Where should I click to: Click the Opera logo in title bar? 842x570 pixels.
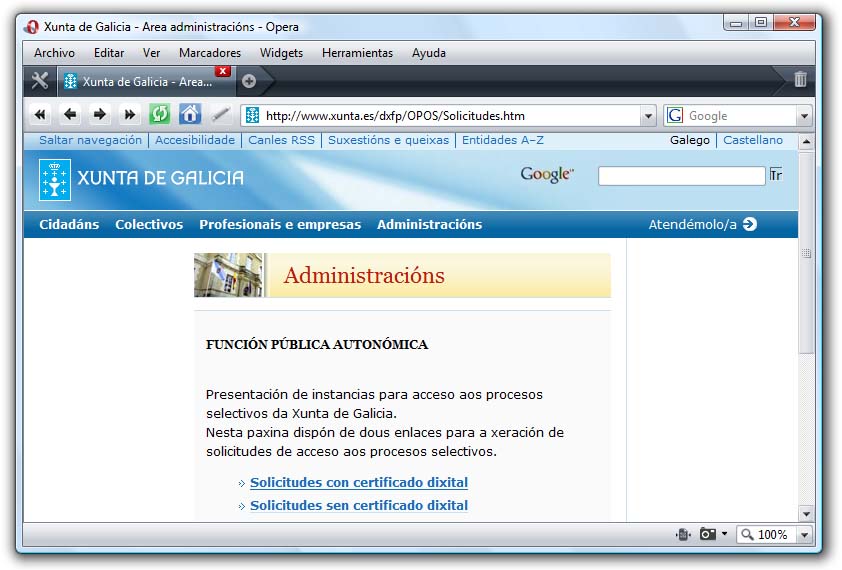point(32,26)
